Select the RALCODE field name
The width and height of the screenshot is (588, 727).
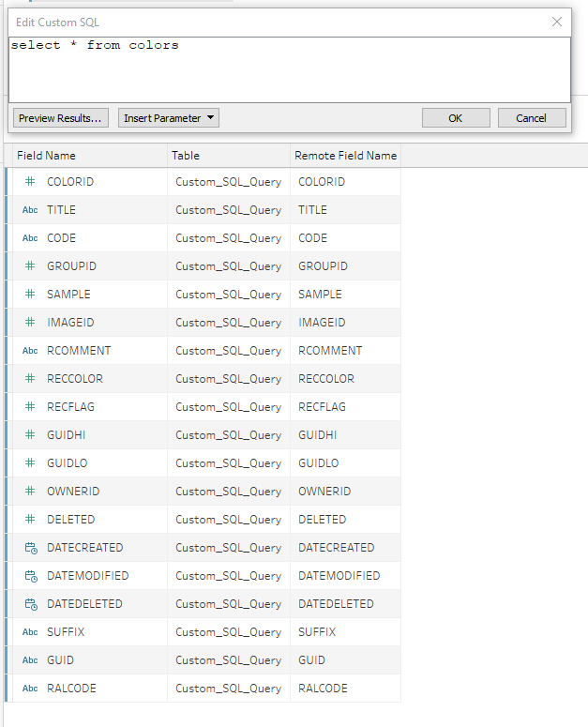click(72, 688)
